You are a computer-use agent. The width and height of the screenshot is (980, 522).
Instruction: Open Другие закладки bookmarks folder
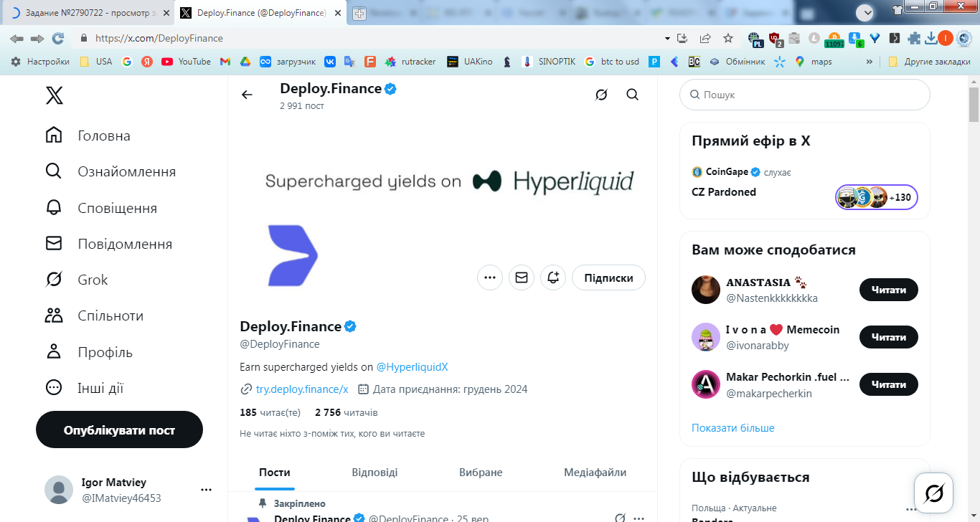pyautogui.click(x=929, y=62)
